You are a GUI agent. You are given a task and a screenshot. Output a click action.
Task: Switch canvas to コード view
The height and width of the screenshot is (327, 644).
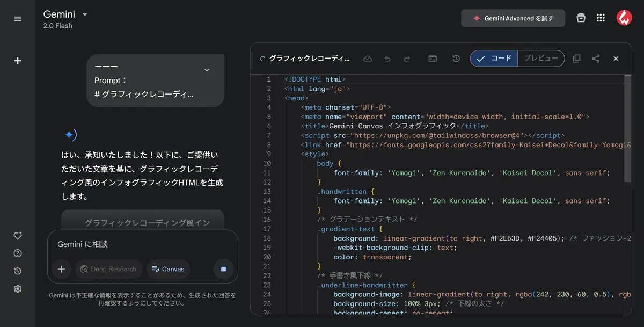click(494, 59)
